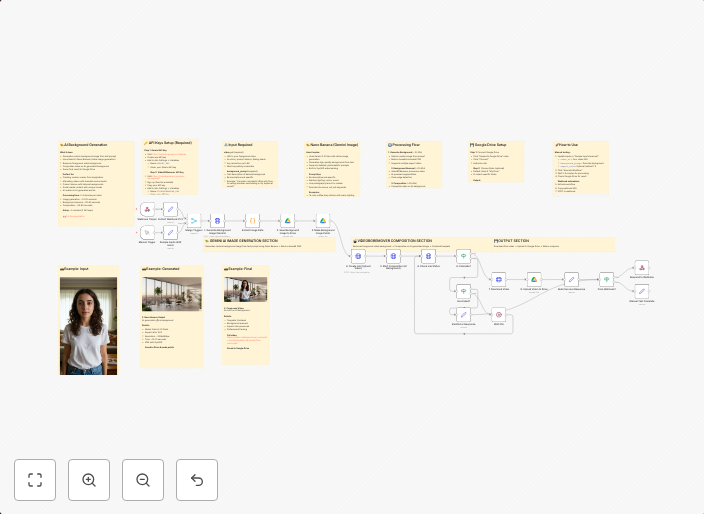Open the Upload Video to Drive node
Viewport: 704px width, 514px height.
click(534, 280)
